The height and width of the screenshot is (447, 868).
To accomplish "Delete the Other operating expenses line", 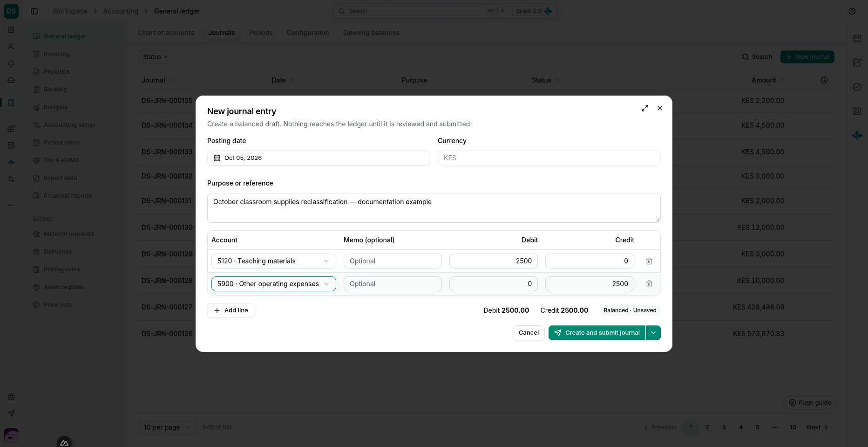I will pos(649,284).
